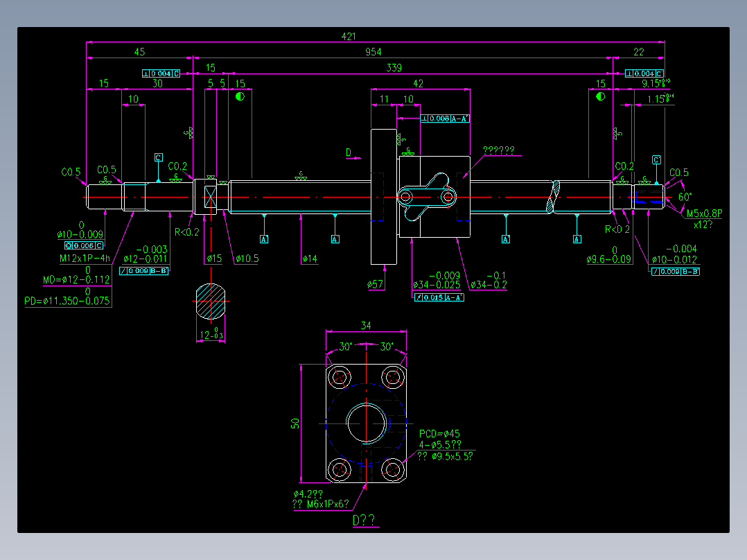The height and width of the screenshot is (560, 747).
Task: Select the tolerance box 0.006 C
Action: coord(87,245)
